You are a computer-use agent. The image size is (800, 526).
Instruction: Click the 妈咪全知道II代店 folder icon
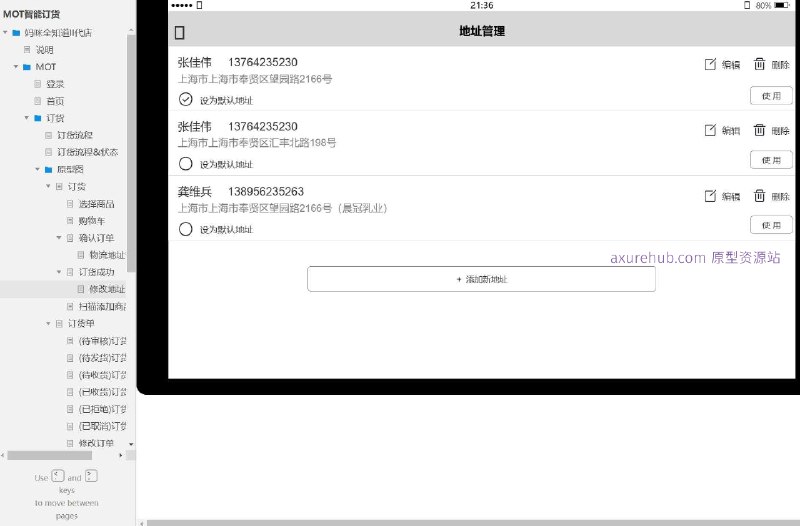pos(16,33)
